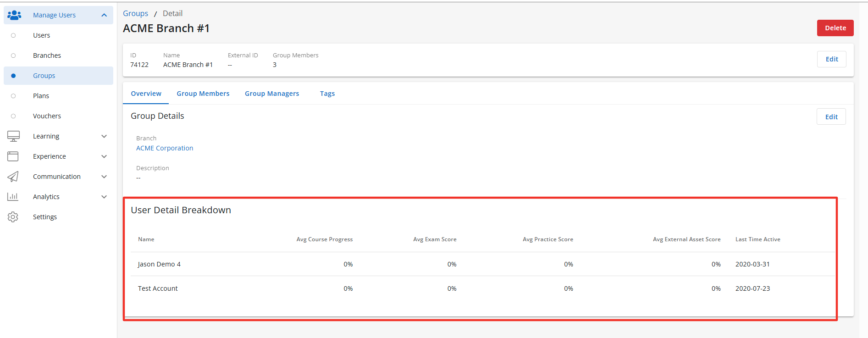This screenshot has width=868, height=338.
Task: Open the Group Managers tab
Action: [272, 94]
